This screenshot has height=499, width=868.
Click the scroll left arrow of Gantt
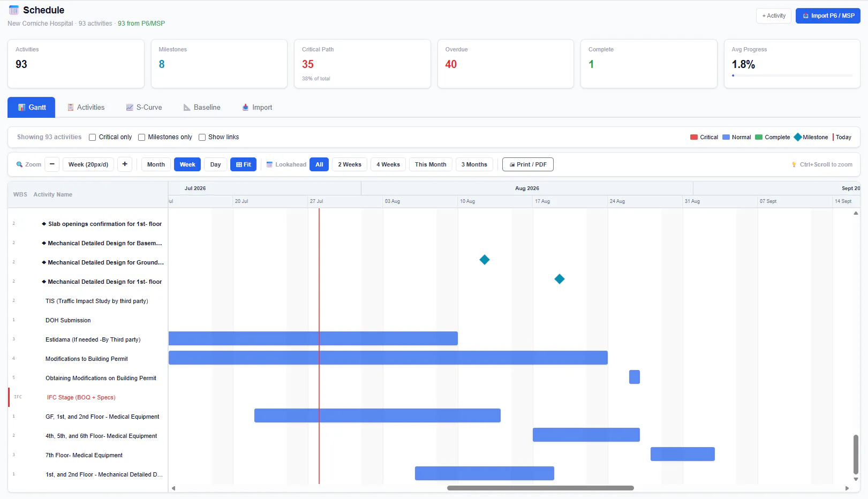[173, 488]
